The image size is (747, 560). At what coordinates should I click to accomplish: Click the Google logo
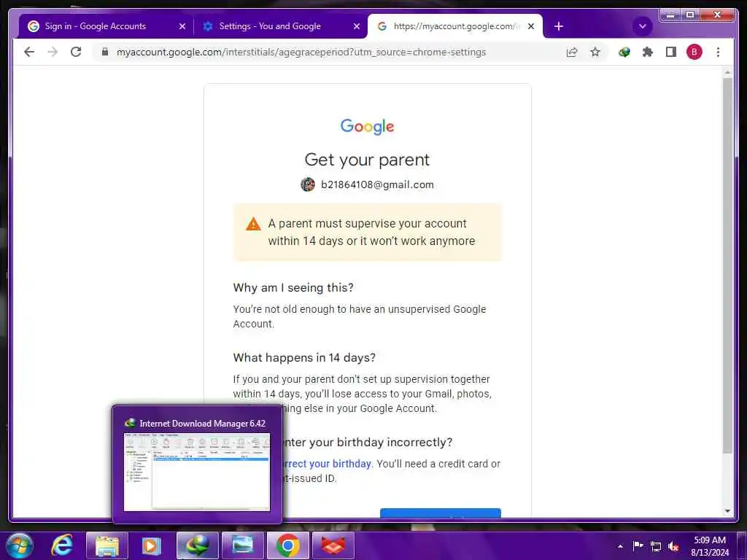coord(368,127)
